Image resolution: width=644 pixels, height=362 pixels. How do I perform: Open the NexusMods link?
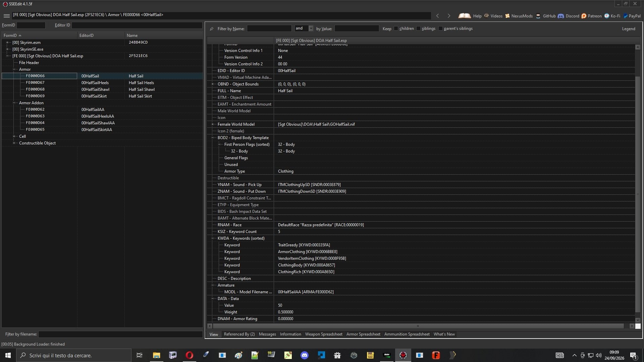[x=519, y=16]
